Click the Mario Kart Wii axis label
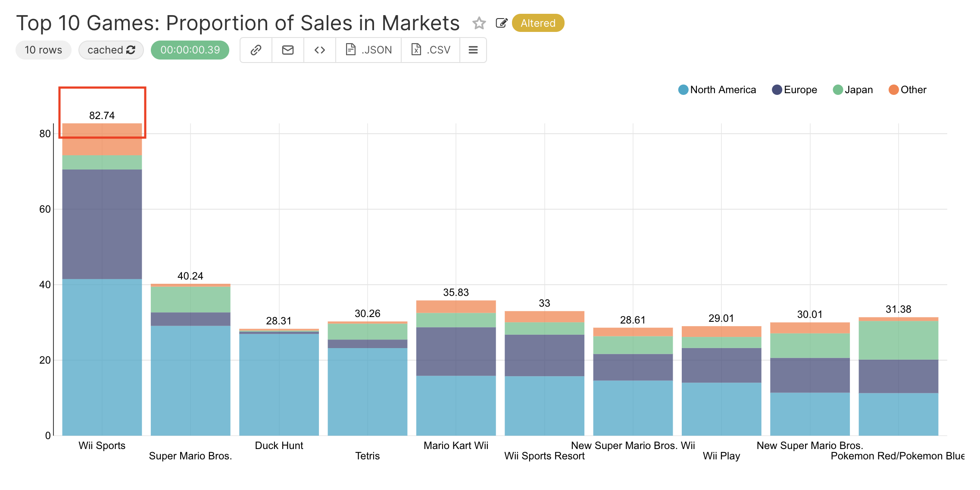Screen dimensions: 980x490 (x=456, y=446)
